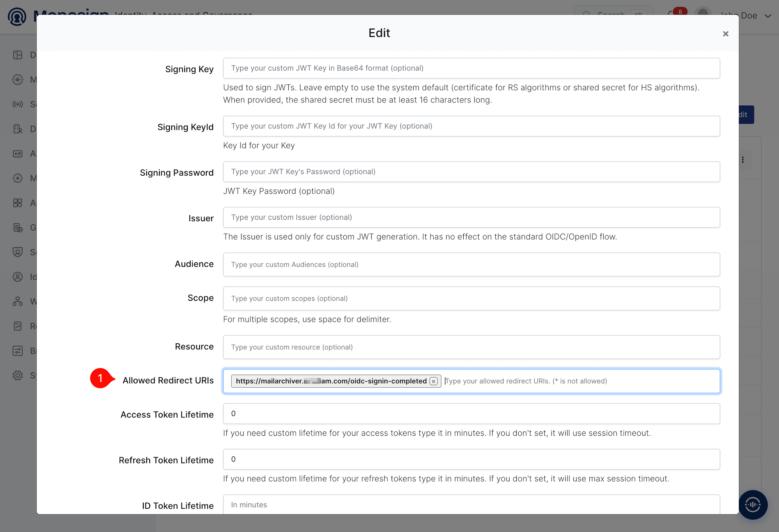Remove the mailarchiver redirect URI tag

click(x=433, y=381)
